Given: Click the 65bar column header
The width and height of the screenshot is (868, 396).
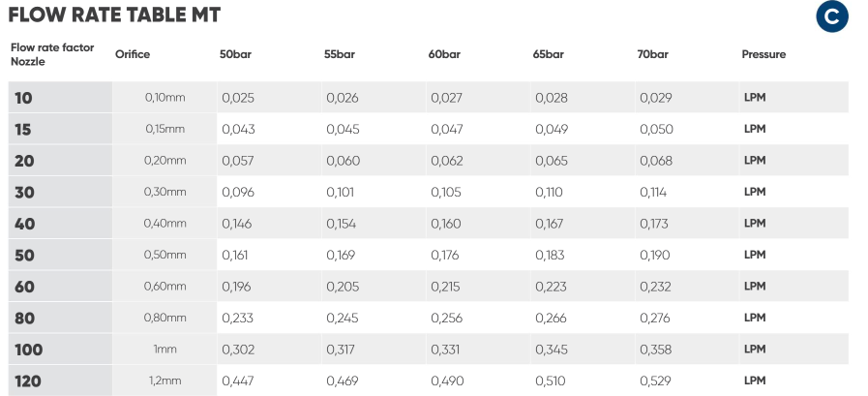Looking at the screenshot, I should 549,54.
